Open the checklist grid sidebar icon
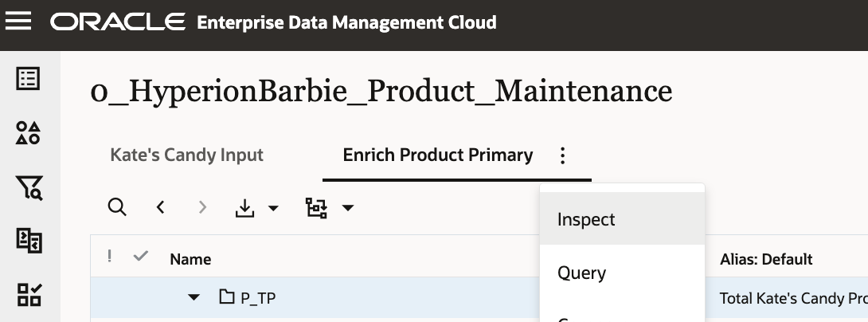Screen dimensions: 868x322 (29, 295)
